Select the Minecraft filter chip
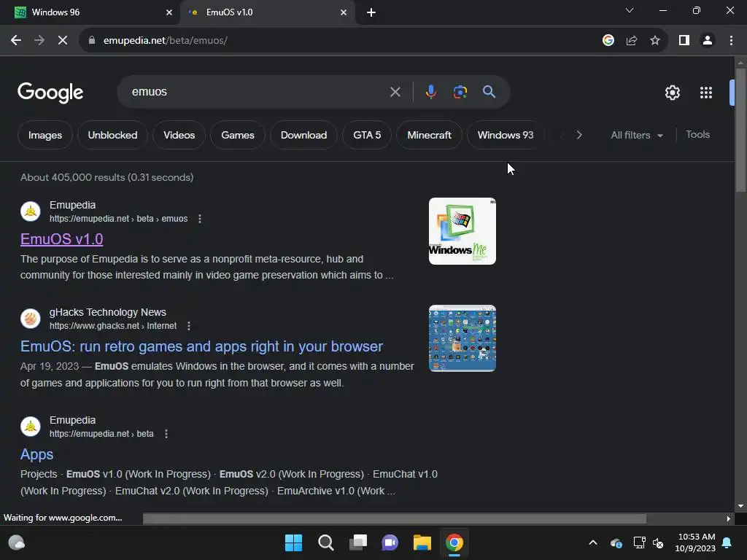The image size is (747, 560). tap(429, 135)
